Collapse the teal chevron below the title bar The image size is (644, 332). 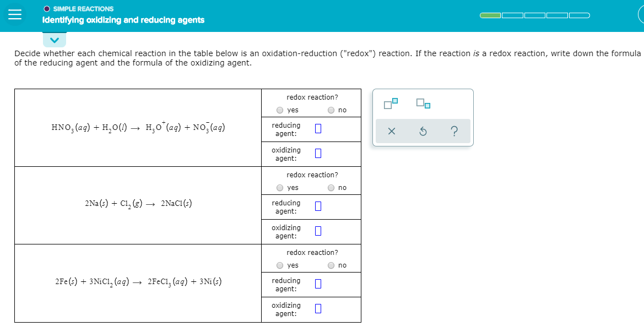point(54,39)
